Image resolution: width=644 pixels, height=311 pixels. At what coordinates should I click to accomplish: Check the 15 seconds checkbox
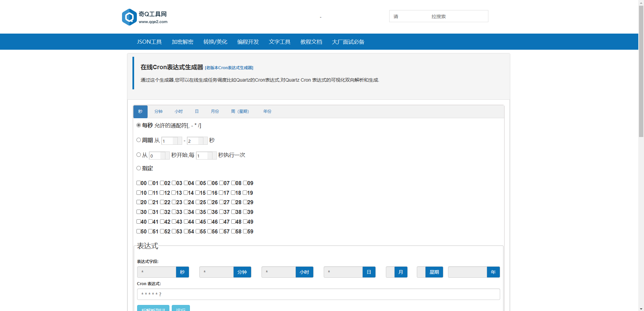click(x=198, y=193)
